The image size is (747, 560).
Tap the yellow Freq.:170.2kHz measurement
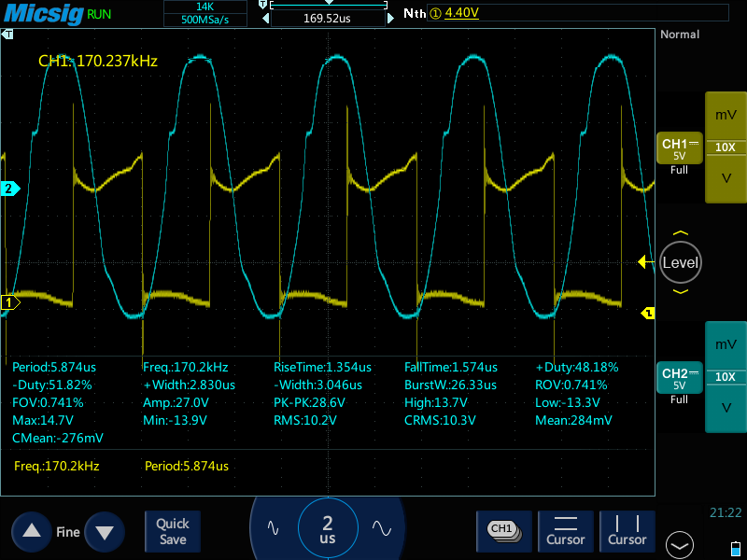click(57, 466)
